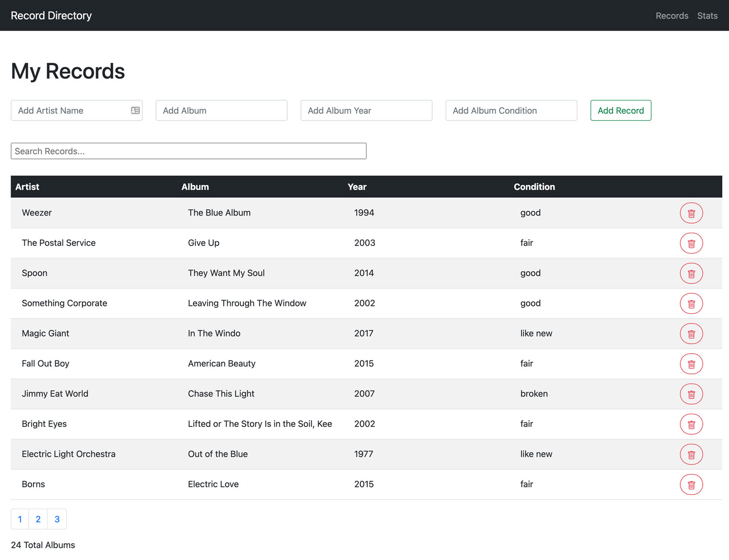Click 'In The Windo' album cell

pos(214,333)
